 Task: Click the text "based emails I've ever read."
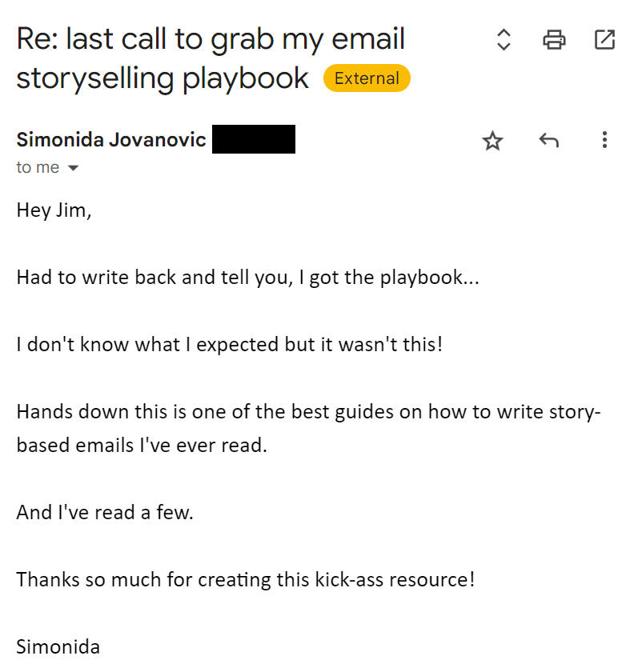point(142,445)
